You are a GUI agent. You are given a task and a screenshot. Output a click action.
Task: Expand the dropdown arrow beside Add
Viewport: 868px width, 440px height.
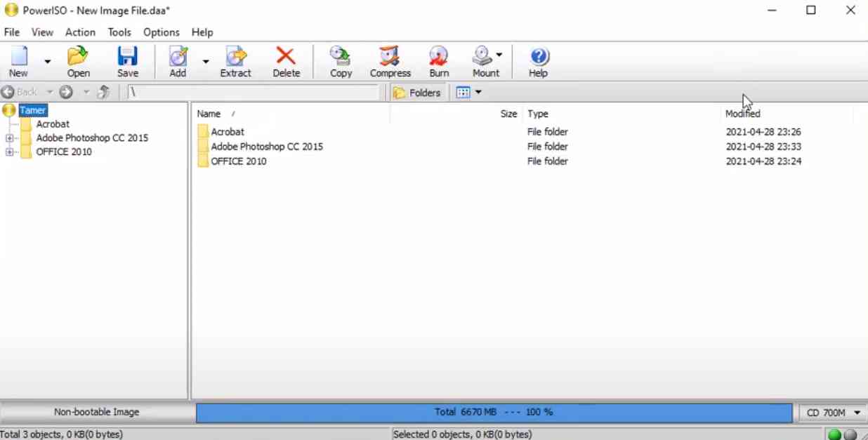206,62
